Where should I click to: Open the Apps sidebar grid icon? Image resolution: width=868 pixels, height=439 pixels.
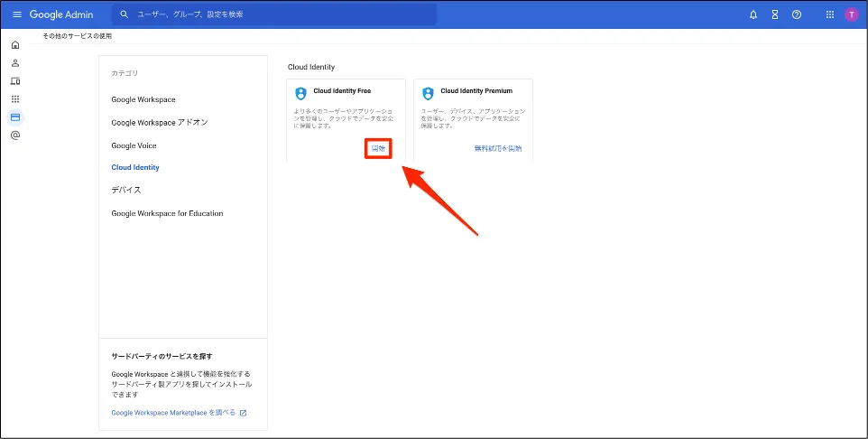click(15, 99)
